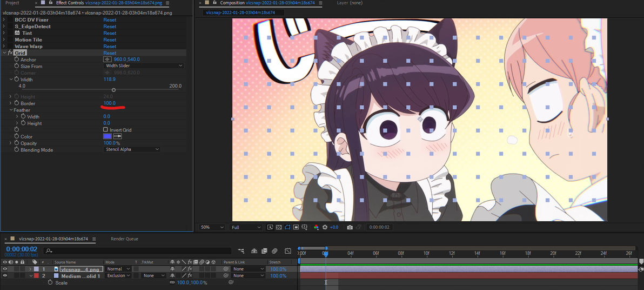Screen dimensions: 644x290
Task: Toggle the Invert Grid checkbox
Action: [x=105, y=129]
